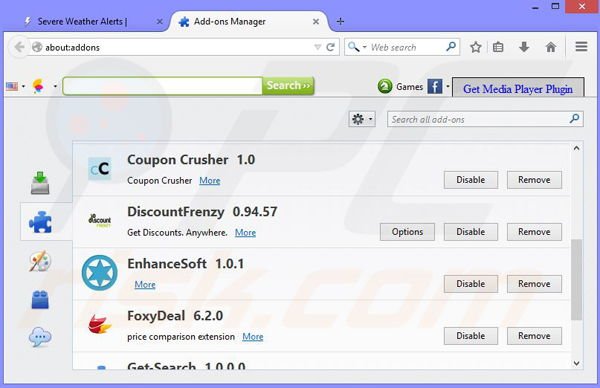Remove the Coupon Crusher extension
This screenshot has width=600, height=388.
click(x=534, y=180)
